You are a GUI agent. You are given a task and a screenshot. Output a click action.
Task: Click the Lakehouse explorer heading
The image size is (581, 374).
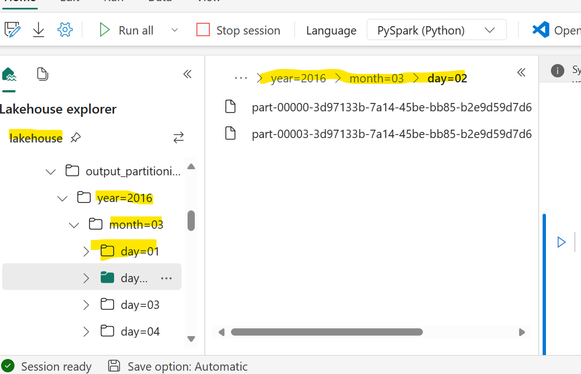click(x=58, y=109)
